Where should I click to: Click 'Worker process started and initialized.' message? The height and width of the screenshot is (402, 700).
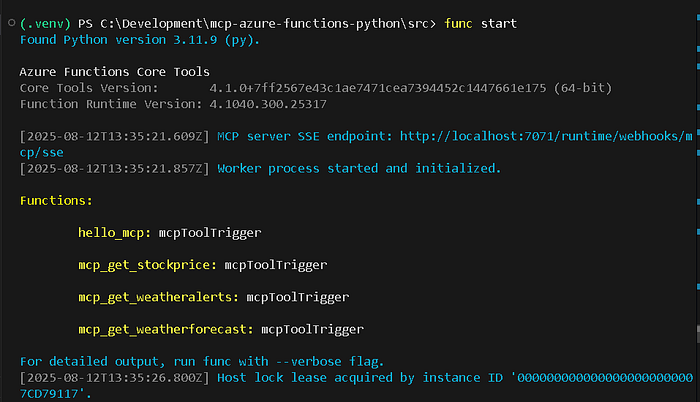point(359,168)
